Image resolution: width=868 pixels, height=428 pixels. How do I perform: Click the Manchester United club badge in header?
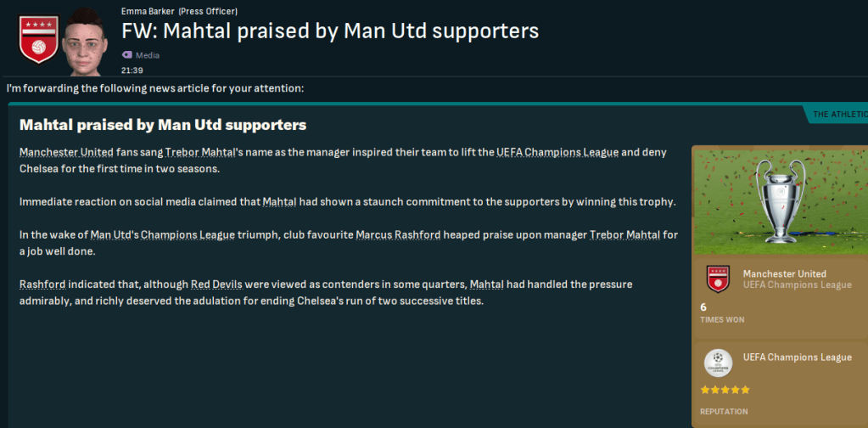pyautogui.click(x=39, y=39)
